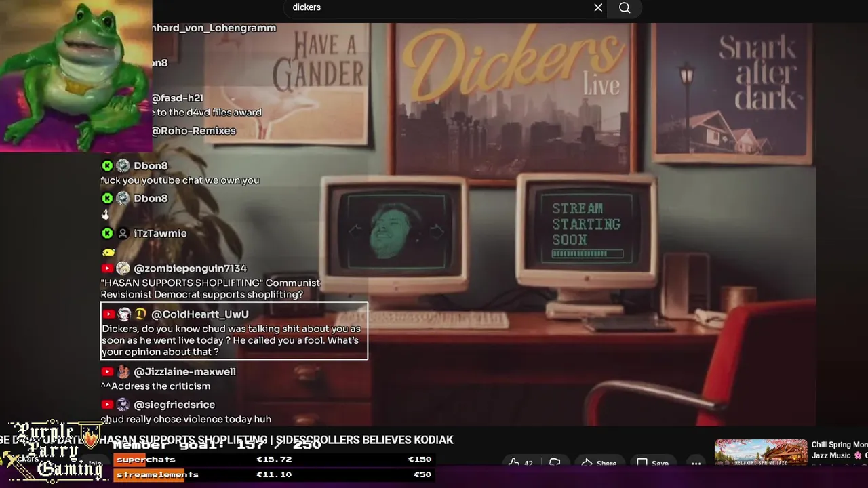The height and width of the screenshot is (488, 868).
Task: Click the 'HASAN SUPPORTS SHOPLIFTING' Communist chat message
Action: 210,289
